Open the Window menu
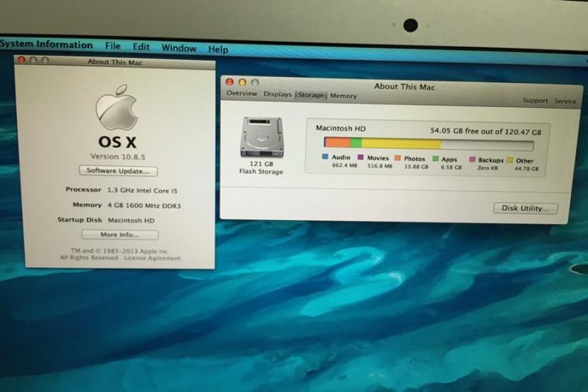This screenshot has height=392, width=588. point(179,48)
